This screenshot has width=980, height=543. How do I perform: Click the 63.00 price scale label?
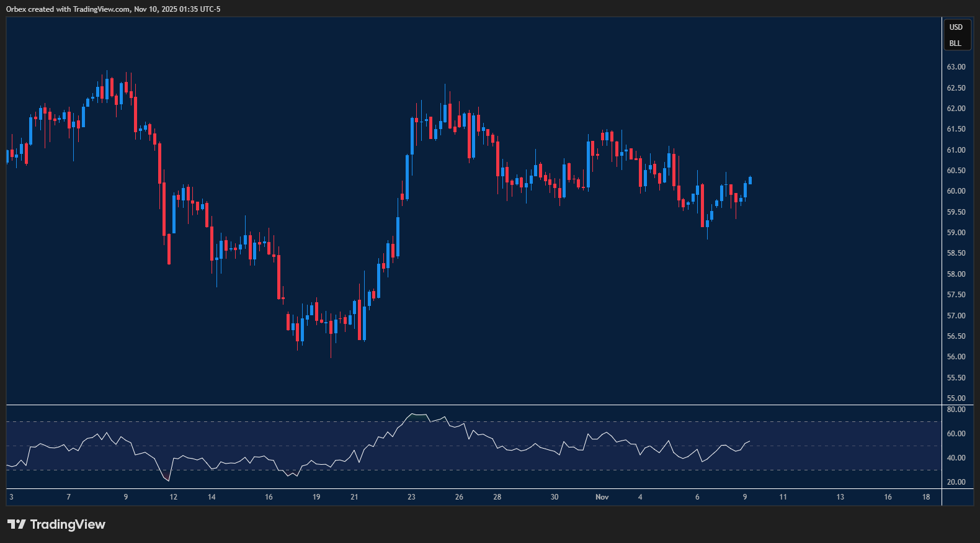click(x=956, y=67)
